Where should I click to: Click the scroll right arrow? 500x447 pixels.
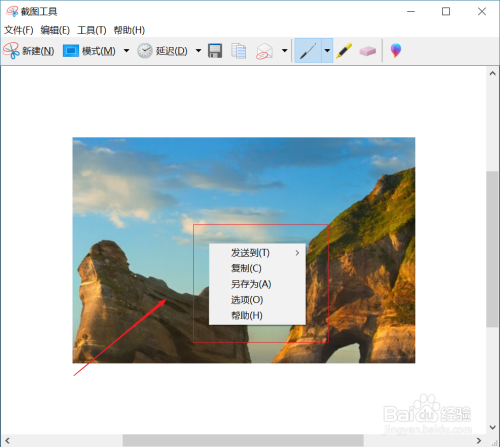479,440
